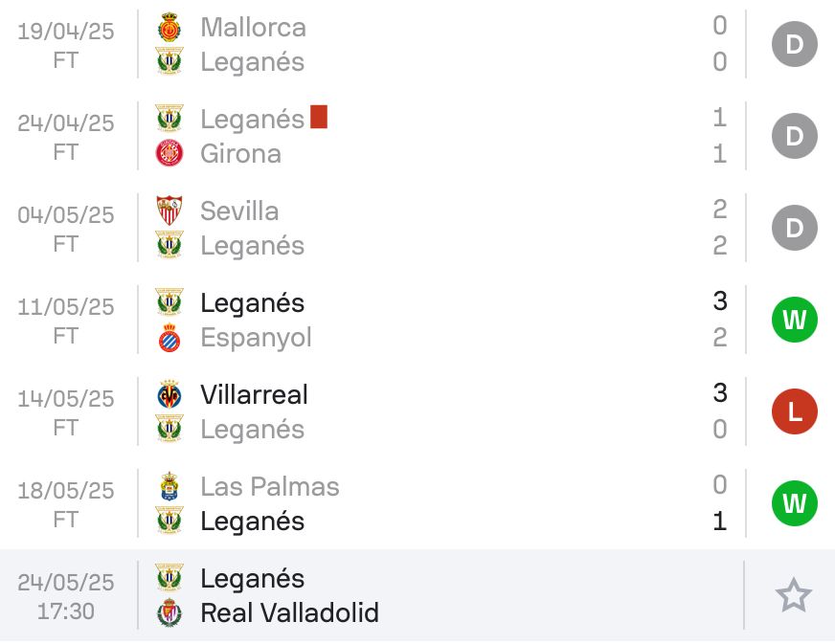Select the 24/04/25 Leganés vs Girona match
This screenshot has width=835, height=644.
coord(417,136)
